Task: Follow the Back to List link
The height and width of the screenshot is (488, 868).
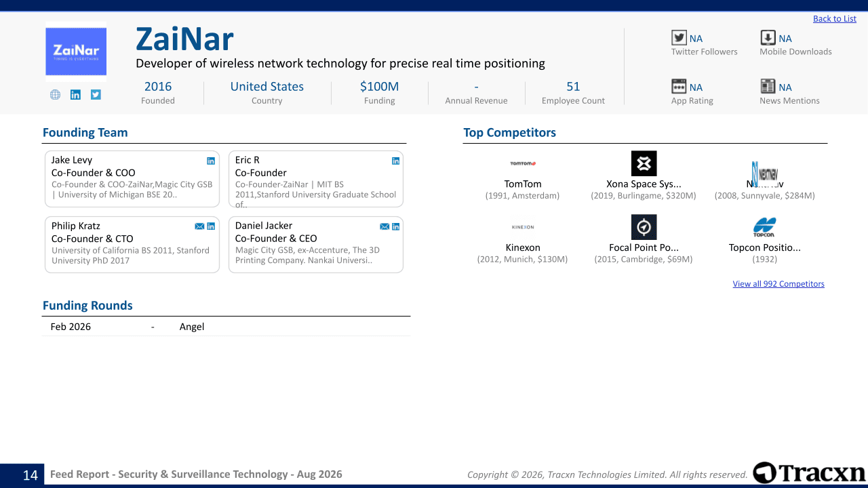Action: 835,19
